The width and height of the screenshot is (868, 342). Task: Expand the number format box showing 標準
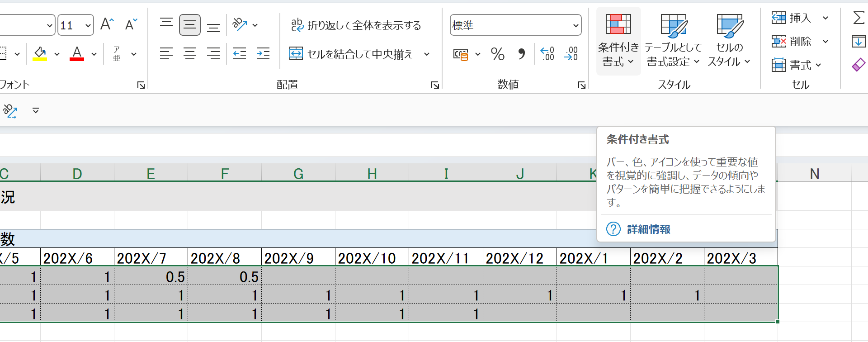tap(576, 25)
